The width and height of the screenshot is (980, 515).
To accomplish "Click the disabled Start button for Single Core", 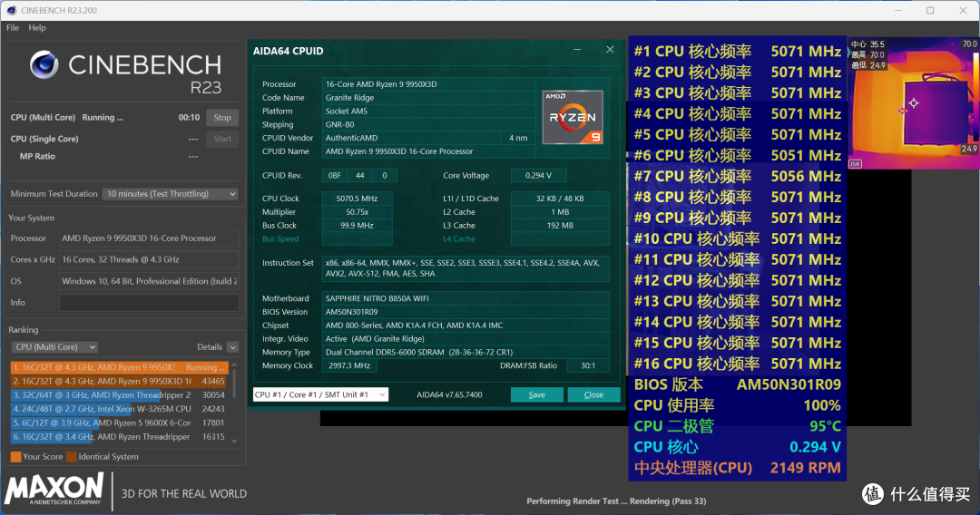I will pos(222,139).
